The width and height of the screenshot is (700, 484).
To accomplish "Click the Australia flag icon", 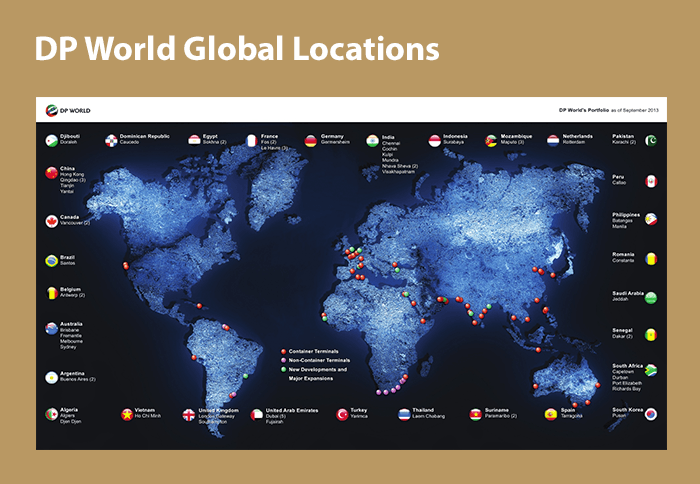I will (52, 328).
